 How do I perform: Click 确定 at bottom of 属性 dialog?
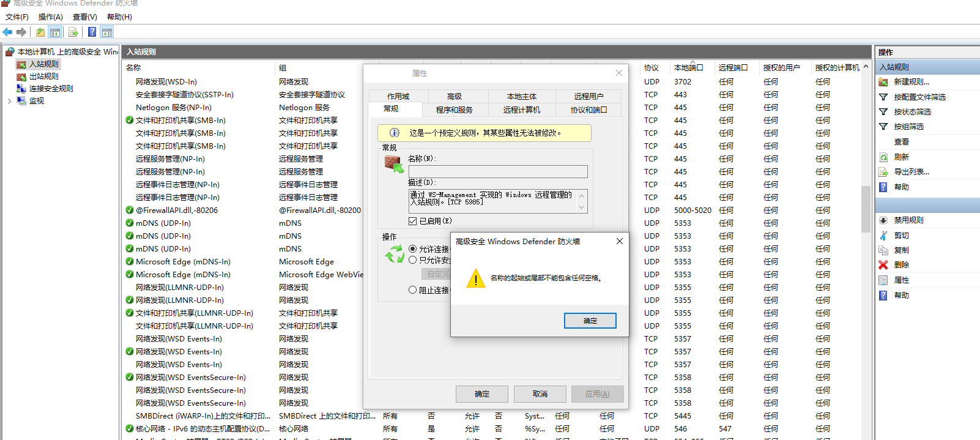[x=482, y=394]
